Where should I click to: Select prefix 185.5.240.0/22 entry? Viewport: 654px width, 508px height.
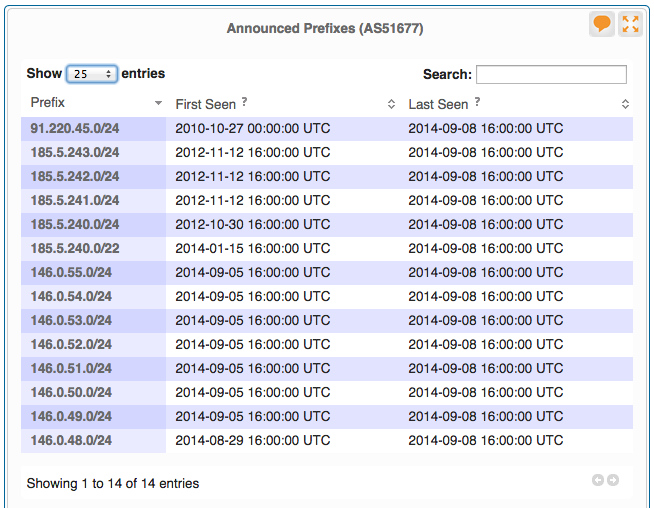[x=75, y=249]
